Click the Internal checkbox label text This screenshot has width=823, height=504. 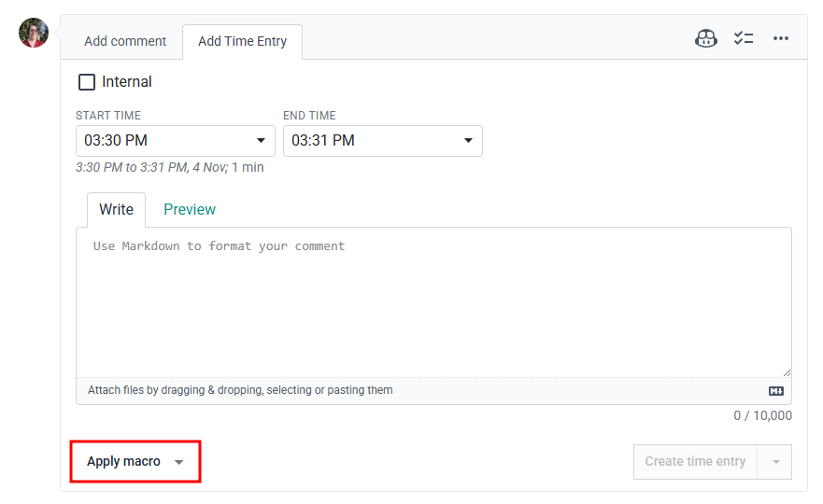[127, 82]
